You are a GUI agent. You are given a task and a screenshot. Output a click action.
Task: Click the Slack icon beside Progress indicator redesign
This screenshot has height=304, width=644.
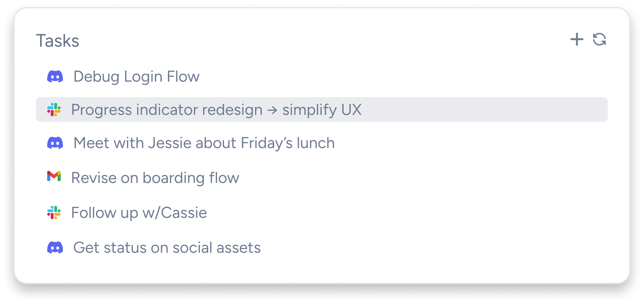[x=54, y=110]
